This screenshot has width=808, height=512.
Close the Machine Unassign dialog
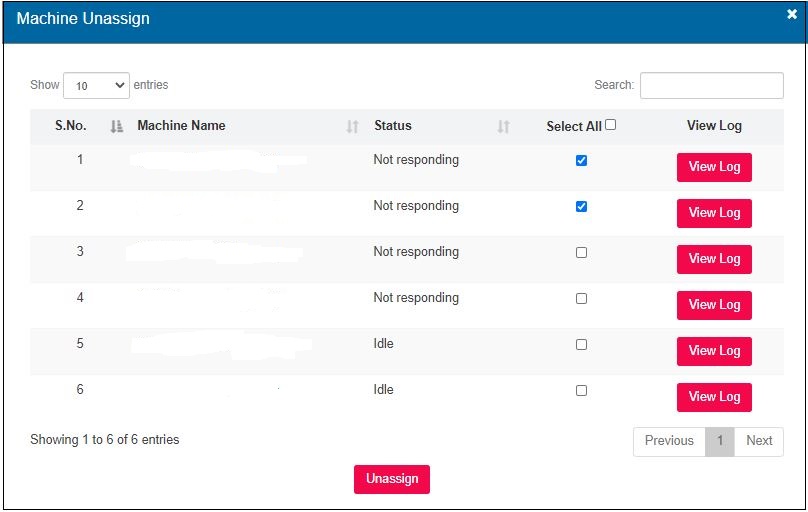pos(792,15)
